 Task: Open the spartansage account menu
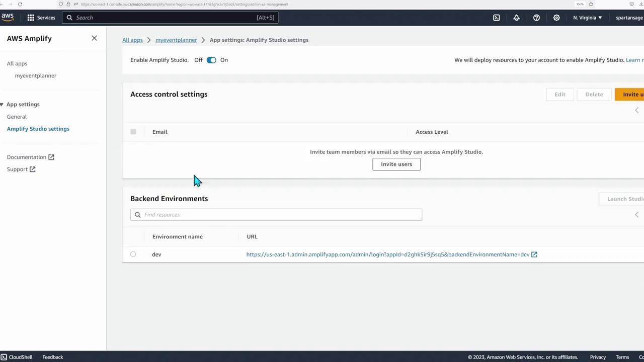pyautogui.click(x=629, y=18)
